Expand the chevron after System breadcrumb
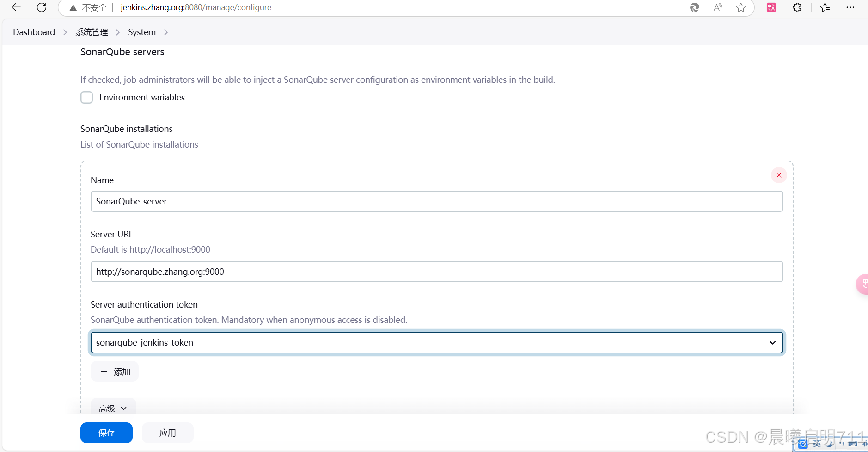Image resolution: width=868 pixels, height=452 pixels. (x=166, y=32)
